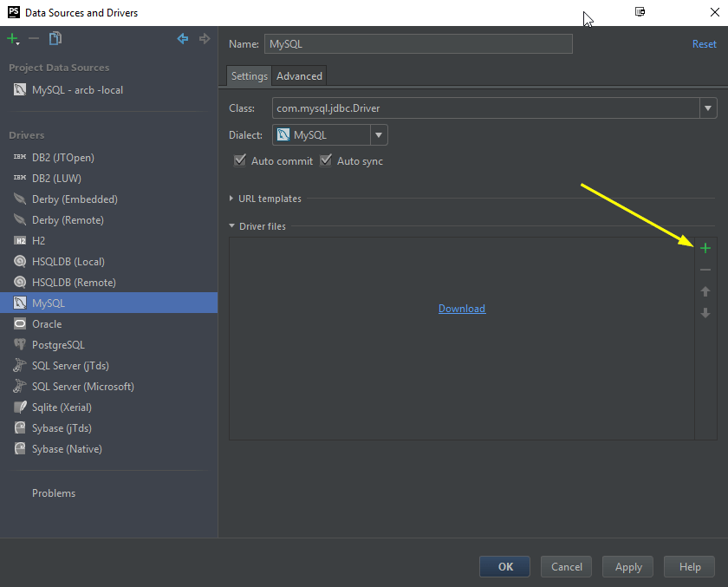Viewport: 728px width, 587px height.
Task: Select the Oracle driver in list
Action: (x=47, y=324)
